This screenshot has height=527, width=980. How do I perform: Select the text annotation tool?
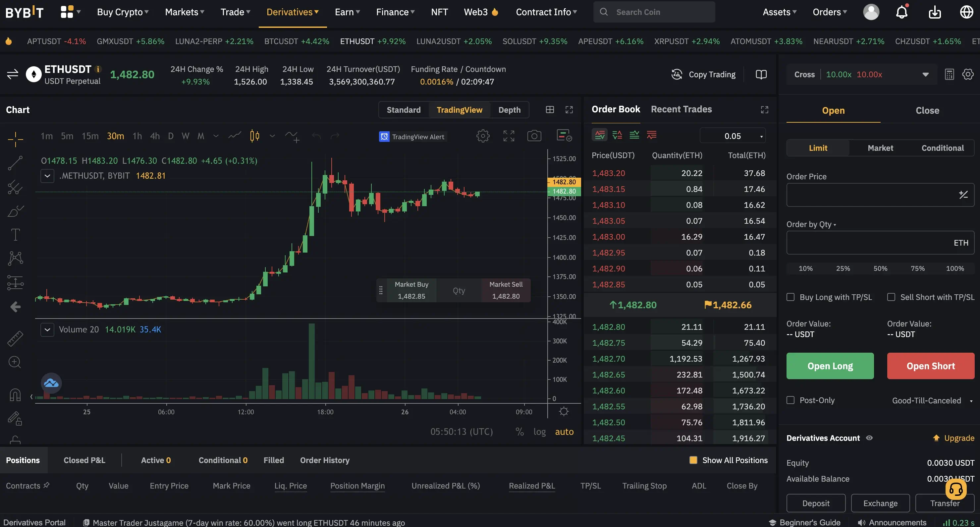tap(15, 234)
